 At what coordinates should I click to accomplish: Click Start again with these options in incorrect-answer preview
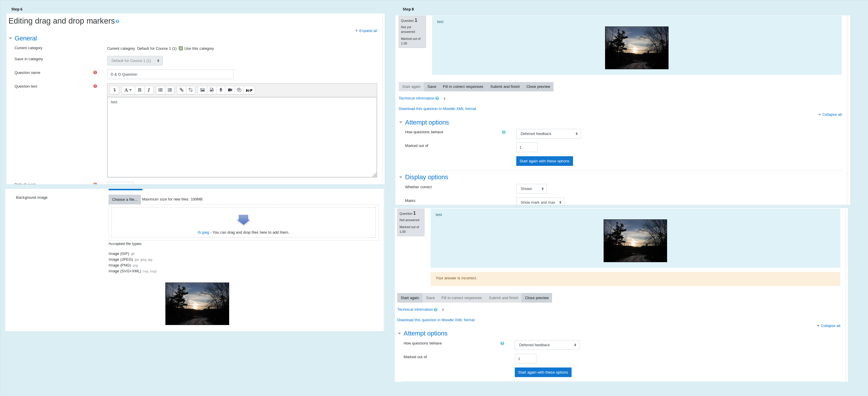coord(543,372)
